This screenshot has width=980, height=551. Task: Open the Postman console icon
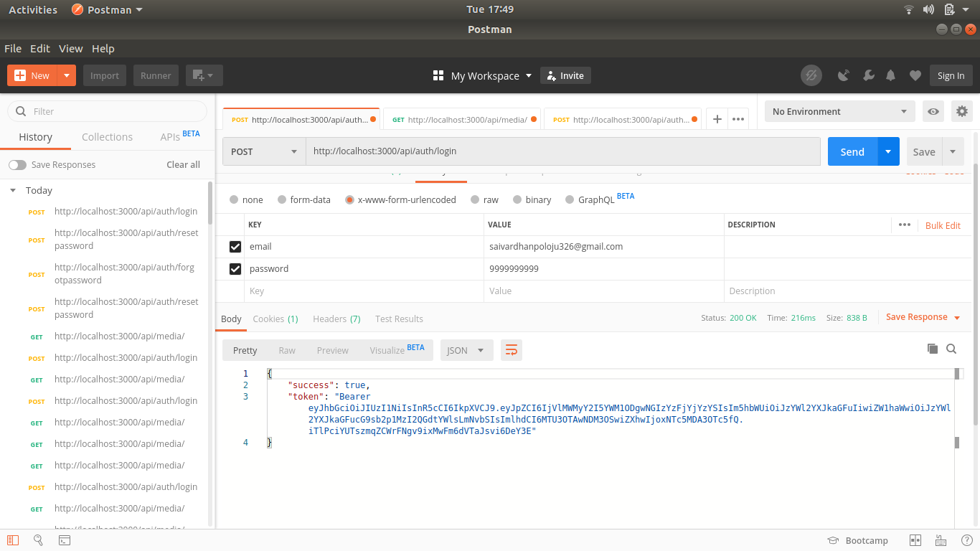[x=64, y=540]
